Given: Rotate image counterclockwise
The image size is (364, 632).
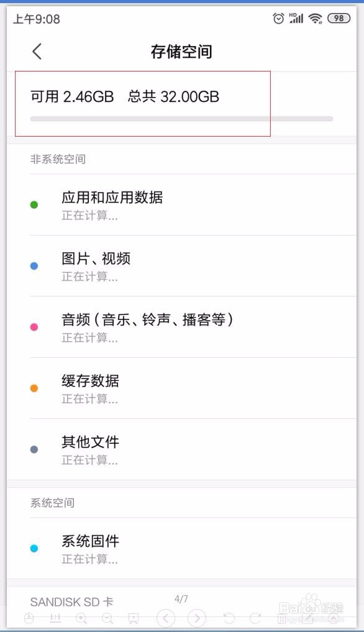Looking at the screenshot, I should pyautogui.click(x=229, y=618).
